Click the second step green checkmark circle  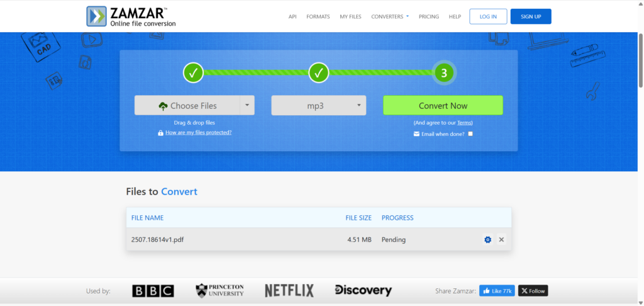coord(319,73)
